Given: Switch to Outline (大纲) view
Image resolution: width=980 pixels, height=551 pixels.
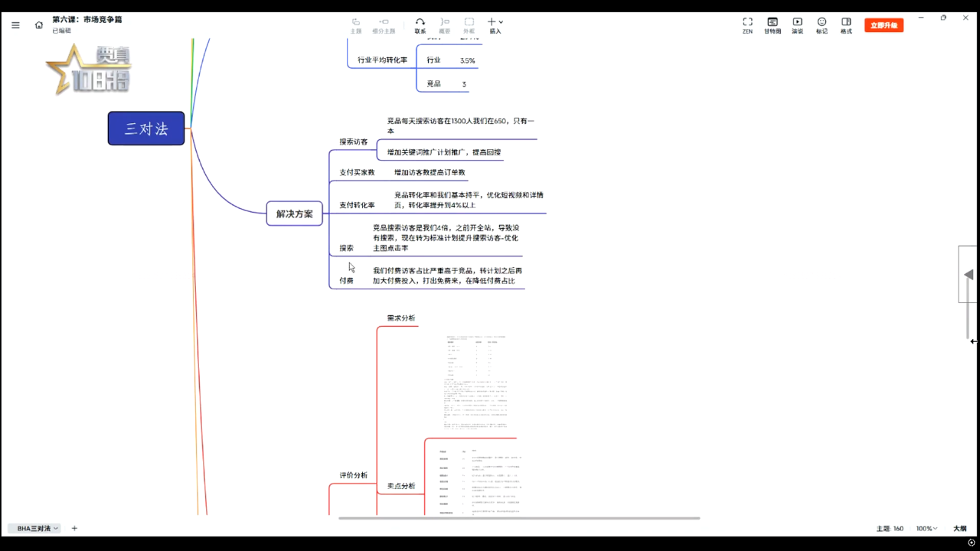Looking at the screenshot, I should tap(959, 529).
